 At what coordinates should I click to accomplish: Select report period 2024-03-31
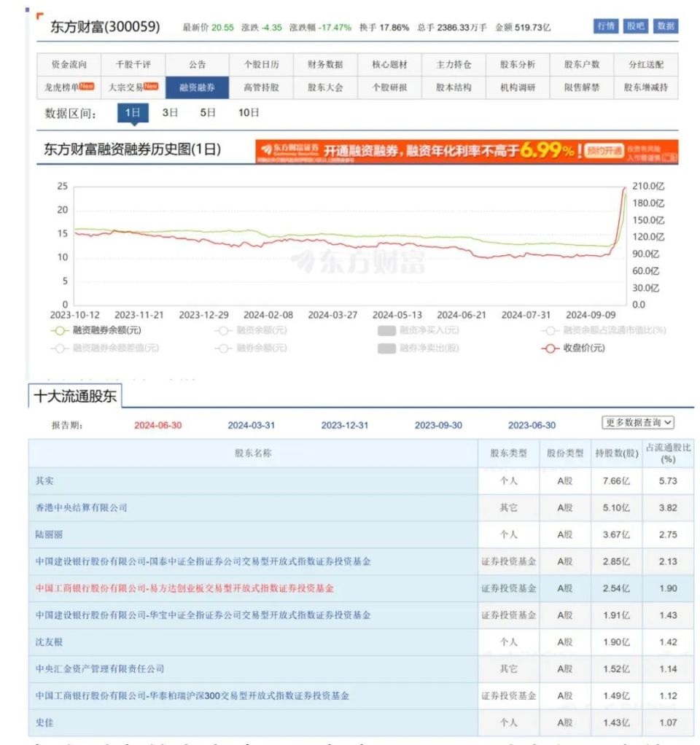252,425
